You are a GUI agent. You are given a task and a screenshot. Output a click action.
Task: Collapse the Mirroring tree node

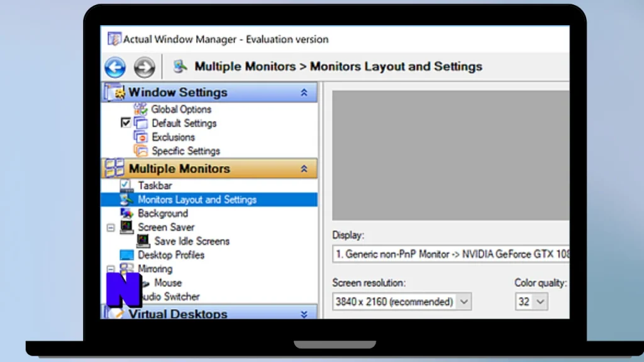tap(111, 269)
